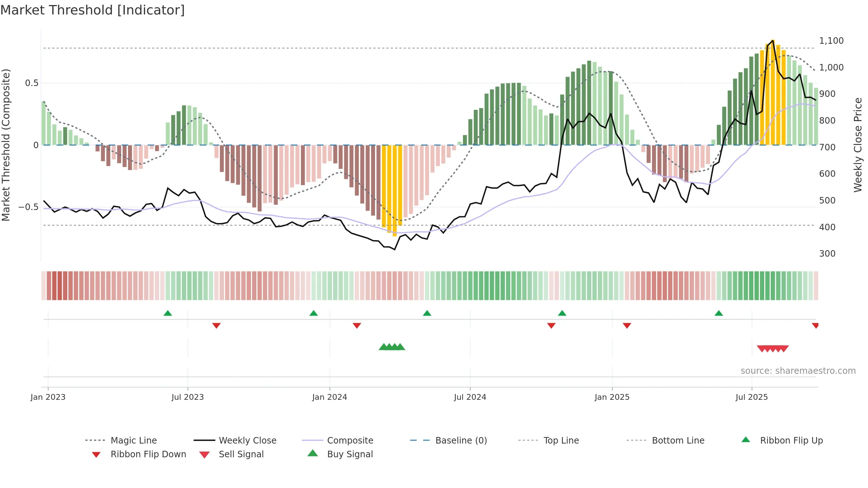Screen dimensions: 868x488
Task: Click the Market Threshold (Composite) axis title
Action: [x=6, y=145]
